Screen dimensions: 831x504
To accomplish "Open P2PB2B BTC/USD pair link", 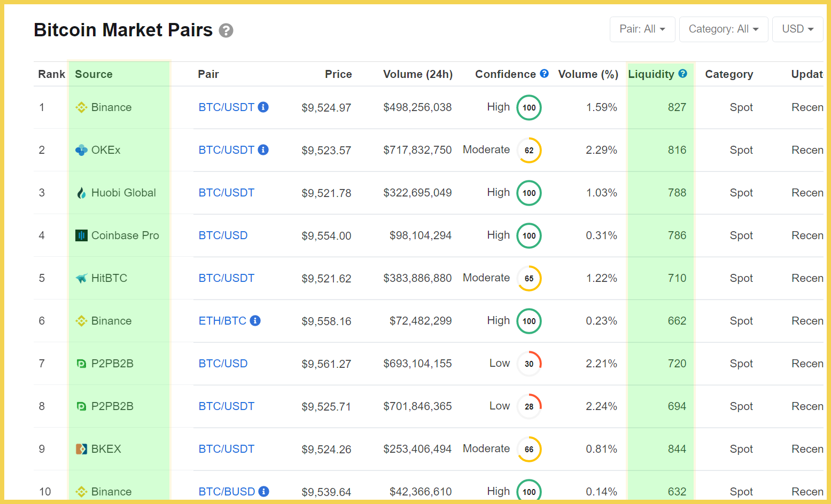I will [223, 364].
